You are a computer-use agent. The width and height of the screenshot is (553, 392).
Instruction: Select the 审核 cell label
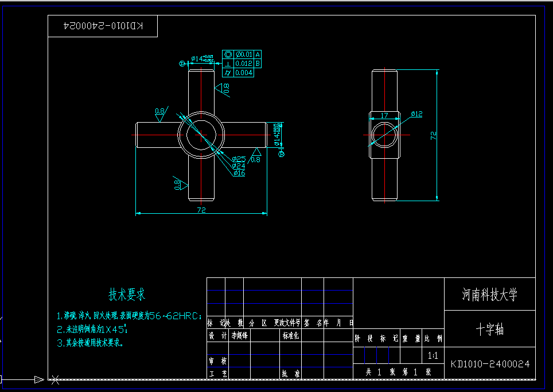pyautogui.click(x=217, y=361)
